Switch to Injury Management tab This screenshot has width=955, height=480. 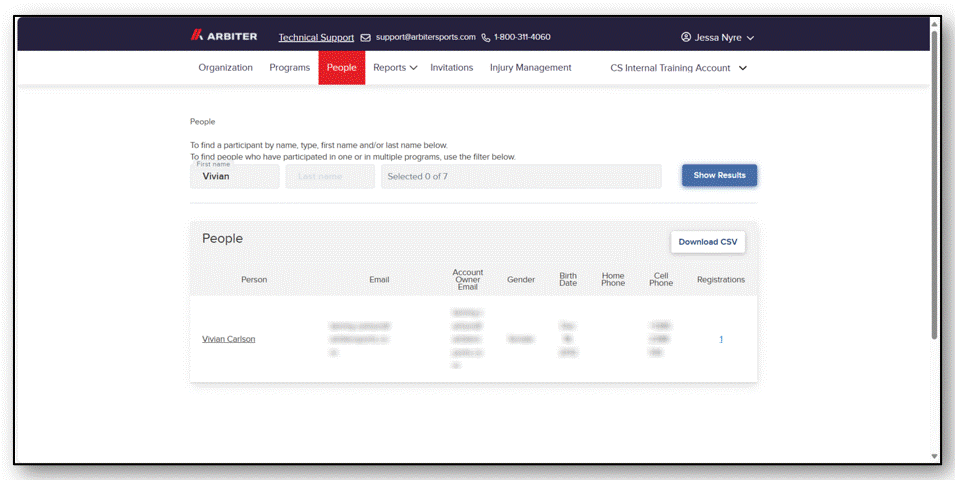pos(530,68)
